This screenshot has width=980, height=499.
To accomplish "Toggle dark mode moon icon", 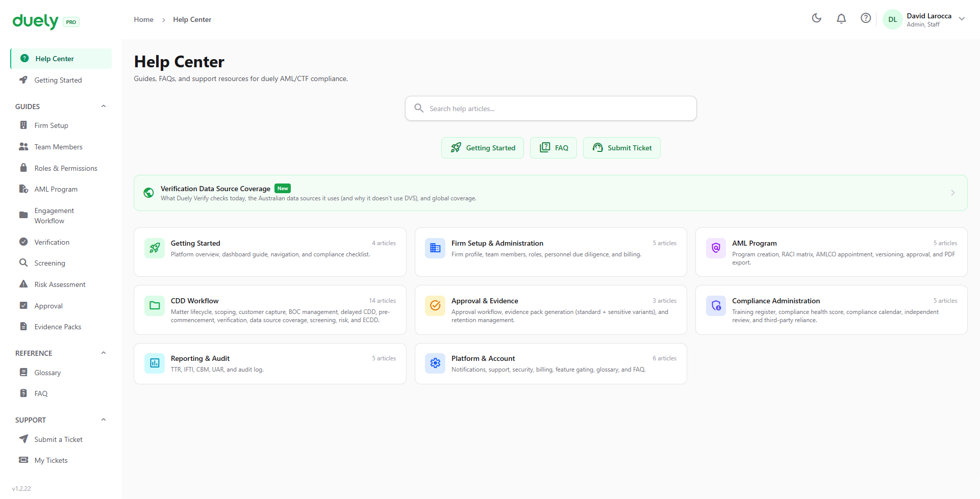I will click(817, 18).
